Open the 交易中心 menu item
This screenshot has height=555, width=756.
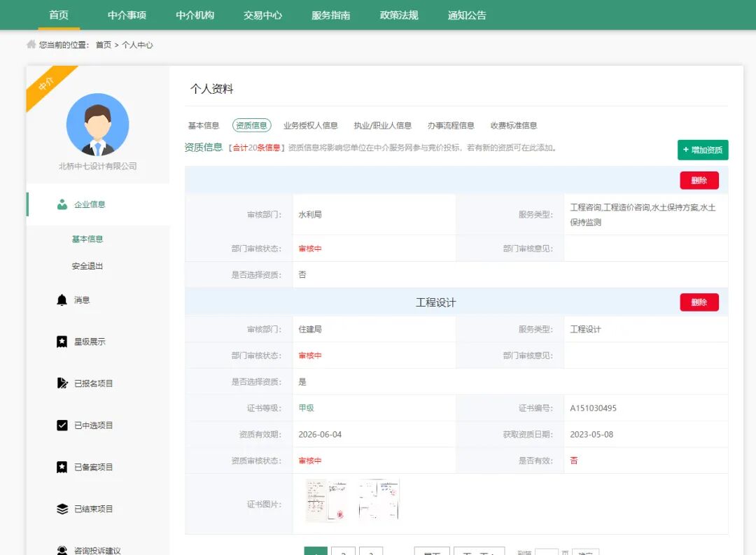tap(262, 15)
